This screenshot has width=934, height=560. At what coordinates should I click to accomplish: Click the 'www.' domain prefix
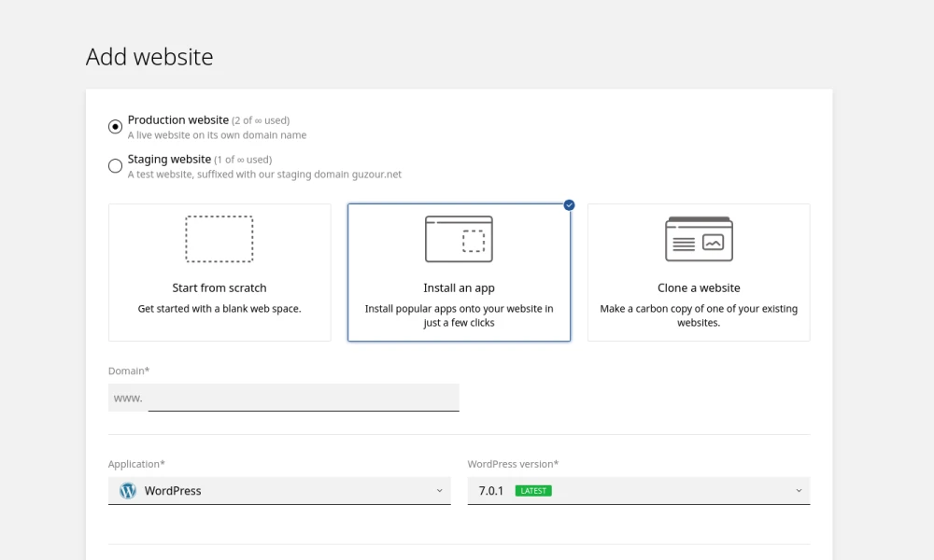pos(128,399)
